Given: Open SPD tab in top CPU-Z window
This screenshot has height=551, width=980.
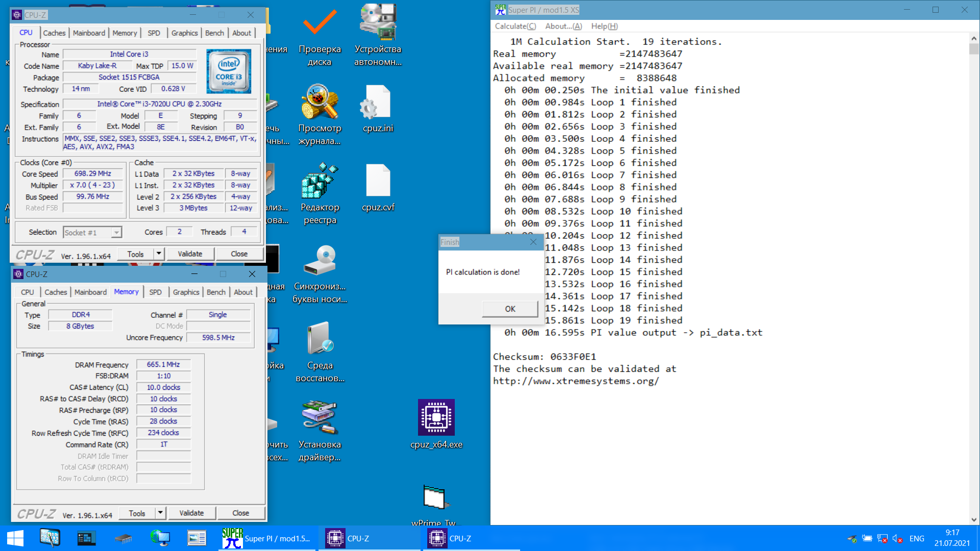Looking at the screenshot, I should 154,33.
